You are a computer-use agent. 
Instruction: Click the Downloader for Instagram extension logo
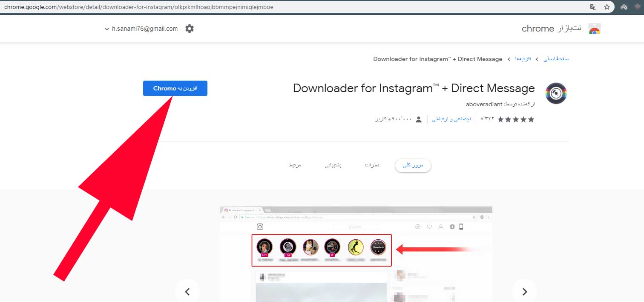556,93
